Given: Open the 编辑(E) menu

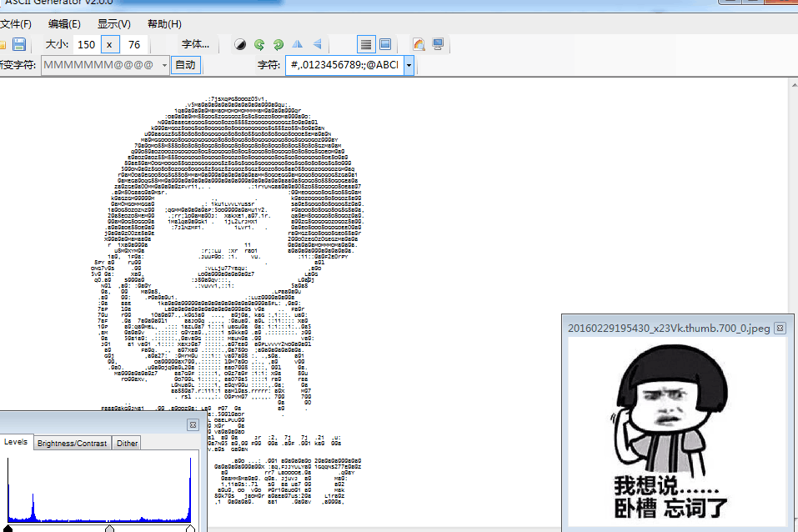Looking at the screenshot, I should (64, 24).
